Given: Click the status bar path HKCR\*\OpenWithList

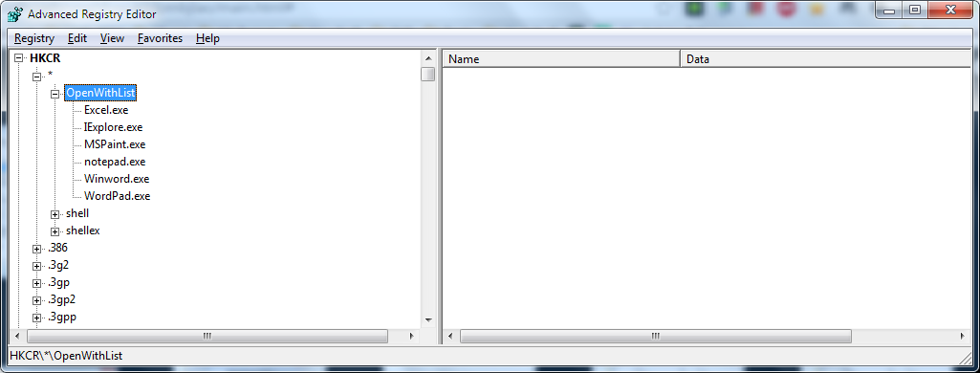Looking at the screenshot, I should pyautogui.click(x=66, y=356).
